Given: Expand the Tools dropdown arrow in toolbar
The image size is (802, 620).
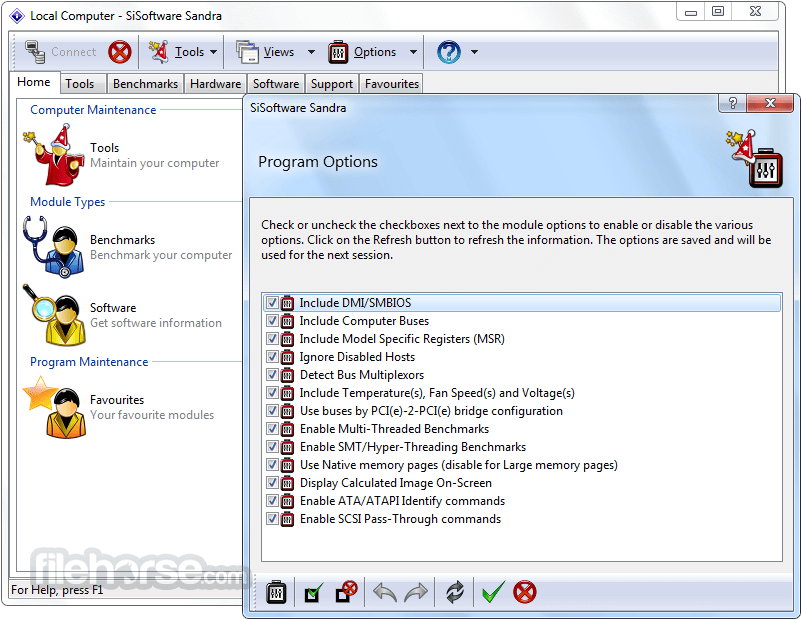Looking at the screenshot, I should click(x=214, y=52).
